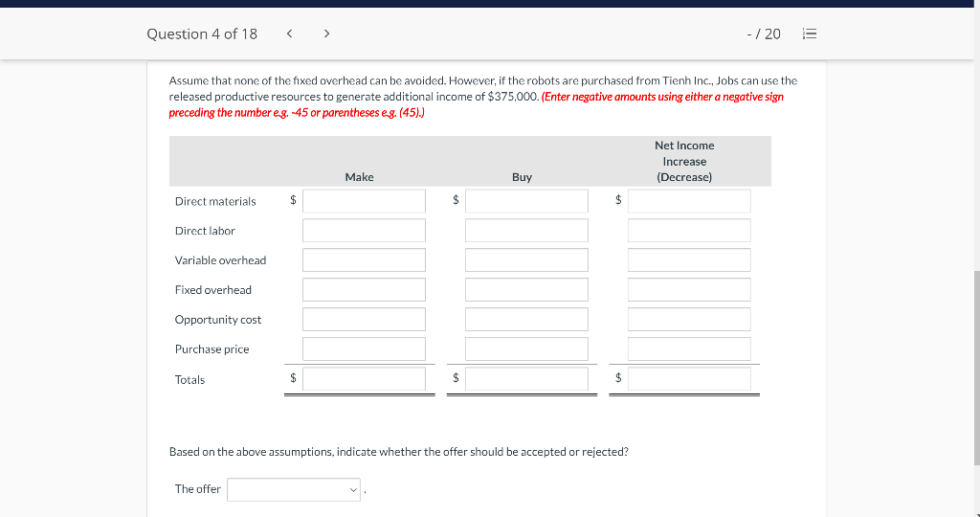Click the 'Question 4 of 18' heading
The height and width of the screenshot is (517, 980).
pos(202,34)
